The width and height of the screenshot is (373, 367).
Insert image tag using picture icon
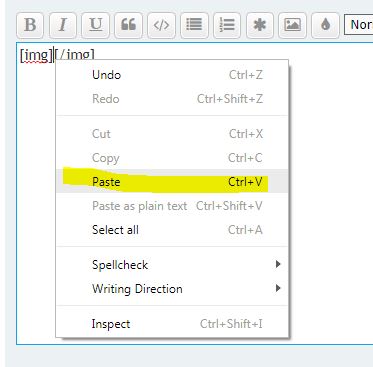pyautogui.click(x=292, y=25)
